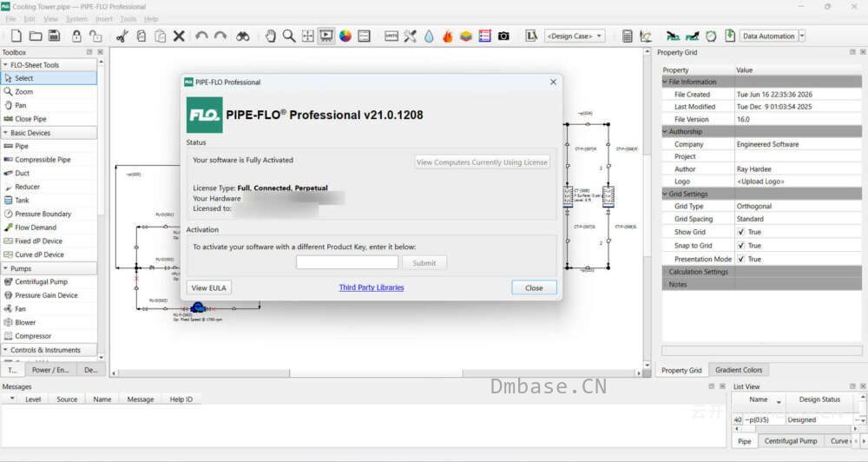Click the Upload Logo value cell
The width and height of the screenshot is (868, 462).
(798, 181)
